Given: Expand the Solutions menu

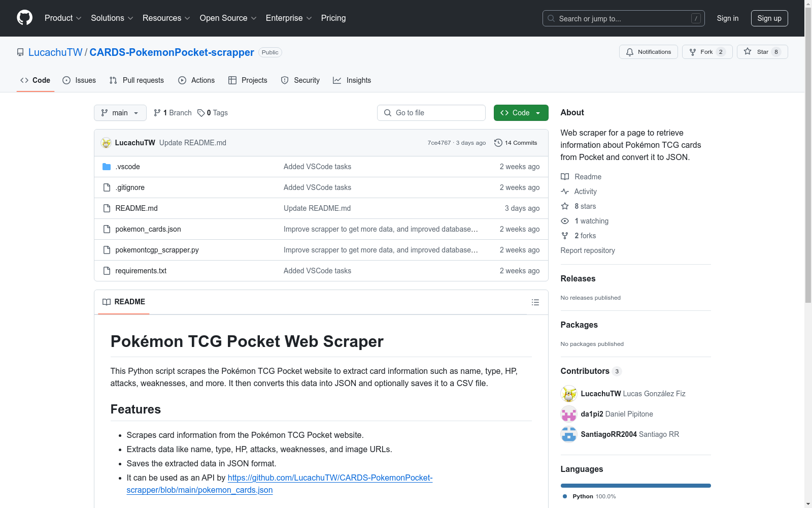Looking at the screenshot, I should coord(112,18).
